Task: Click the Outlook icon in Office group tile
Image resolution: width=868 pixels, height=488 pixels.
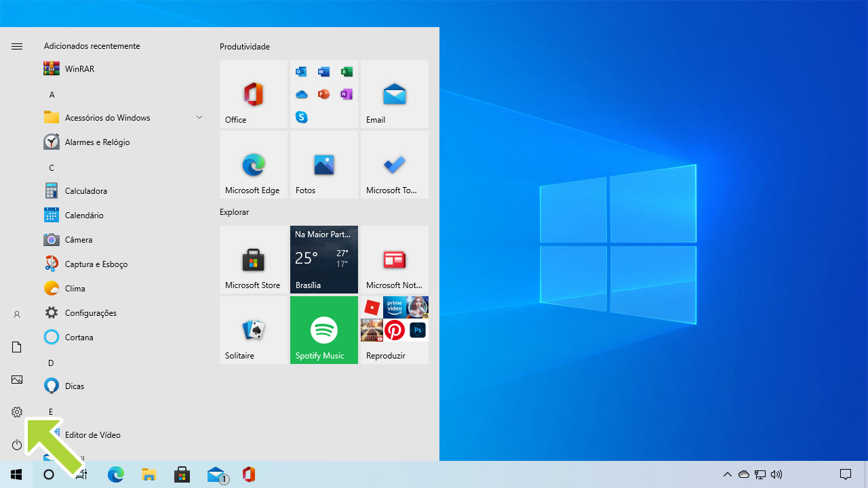Action: pyautogui.click(x=302, y=72)
